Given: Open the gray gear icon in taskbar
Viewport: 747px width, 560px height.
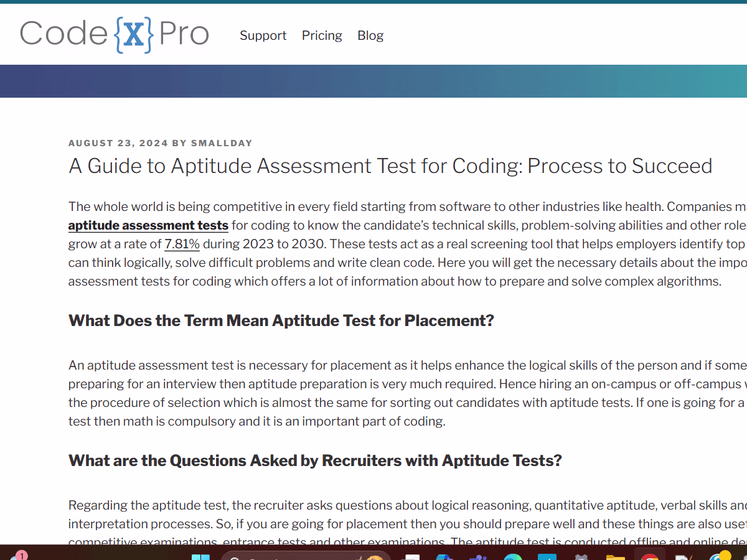Looking at the screenshot, I should click(x=581, y=556).
